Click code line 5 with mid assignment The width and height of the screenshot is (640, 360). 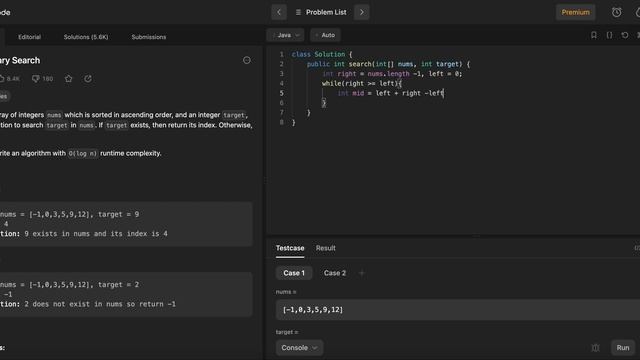390,93
